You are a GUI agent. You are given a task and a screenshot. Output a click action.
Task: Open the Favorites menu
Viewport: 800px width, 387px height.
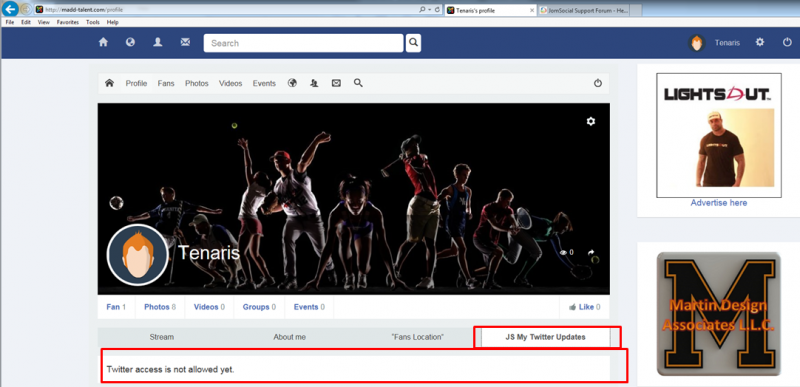[x=68, y=22]
